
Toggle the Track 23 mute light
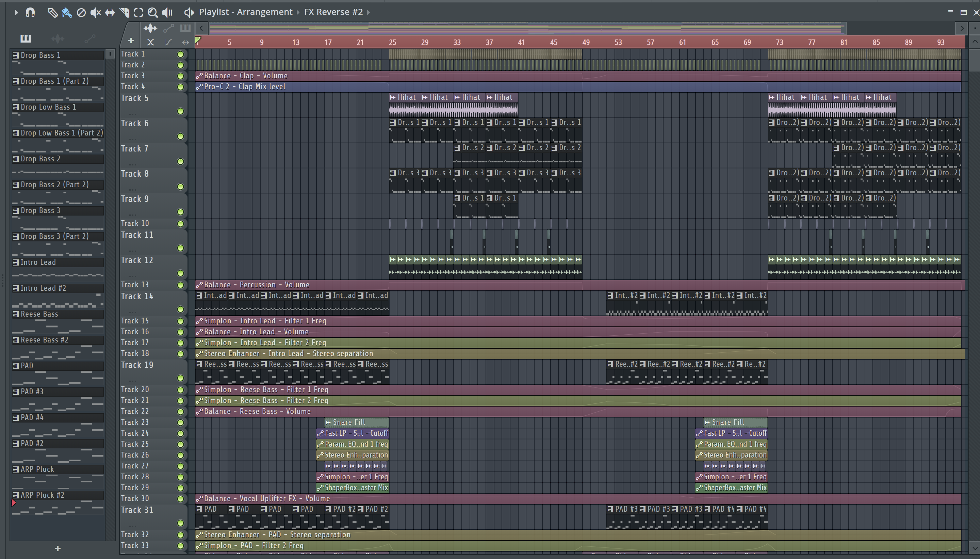coord(180,422)
